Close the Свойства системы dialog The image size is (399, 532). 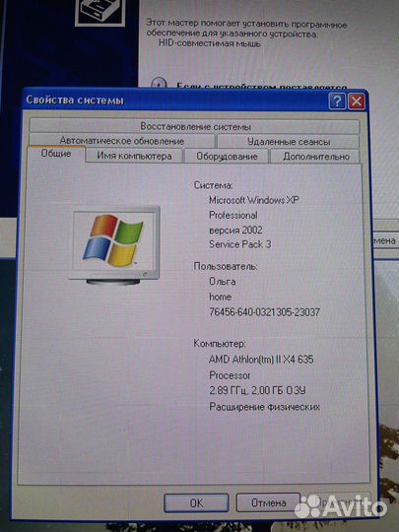point(357,101)
